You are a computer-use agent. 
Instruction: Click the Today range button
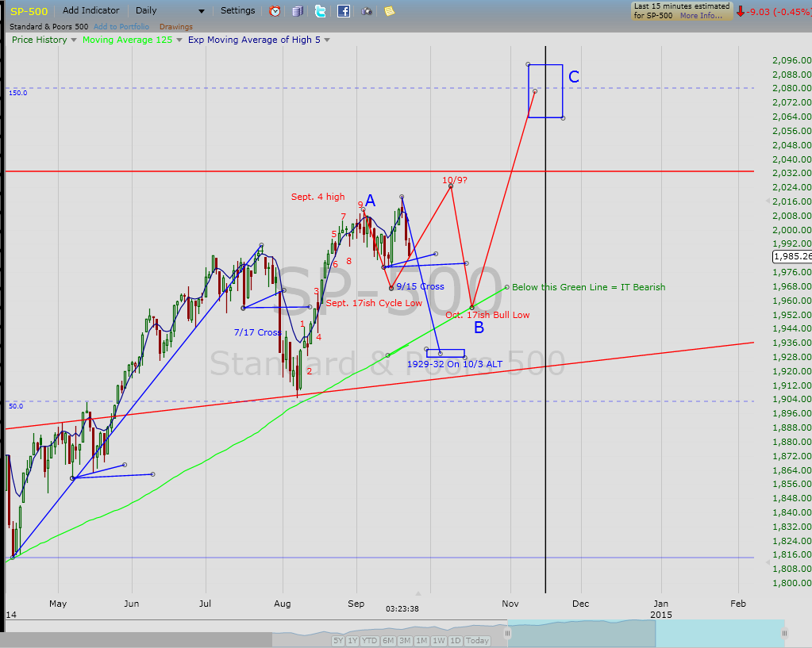477,641
